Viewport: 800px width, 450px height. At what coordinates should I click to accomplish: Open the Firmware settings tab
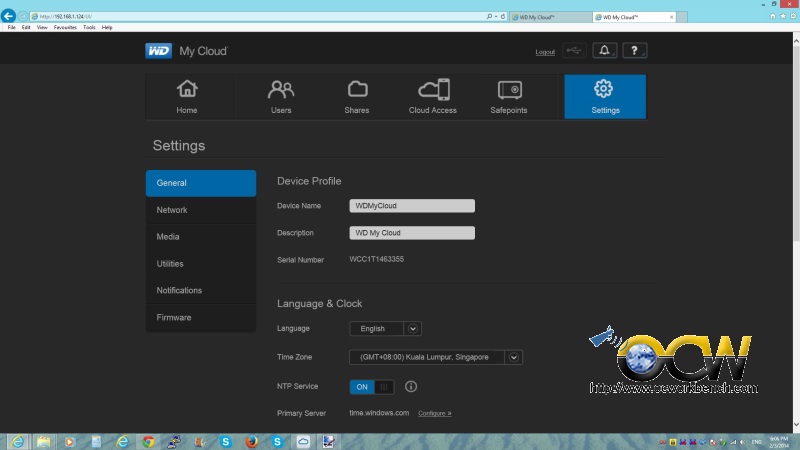[x=201, y=317]
